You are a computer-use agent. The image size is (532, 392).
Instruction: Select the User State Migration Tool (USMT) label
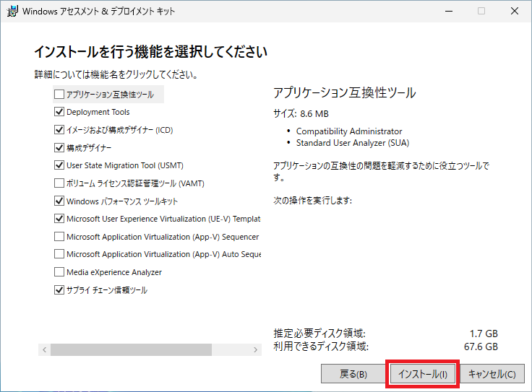pyautogui.click(x=125, y=165)
